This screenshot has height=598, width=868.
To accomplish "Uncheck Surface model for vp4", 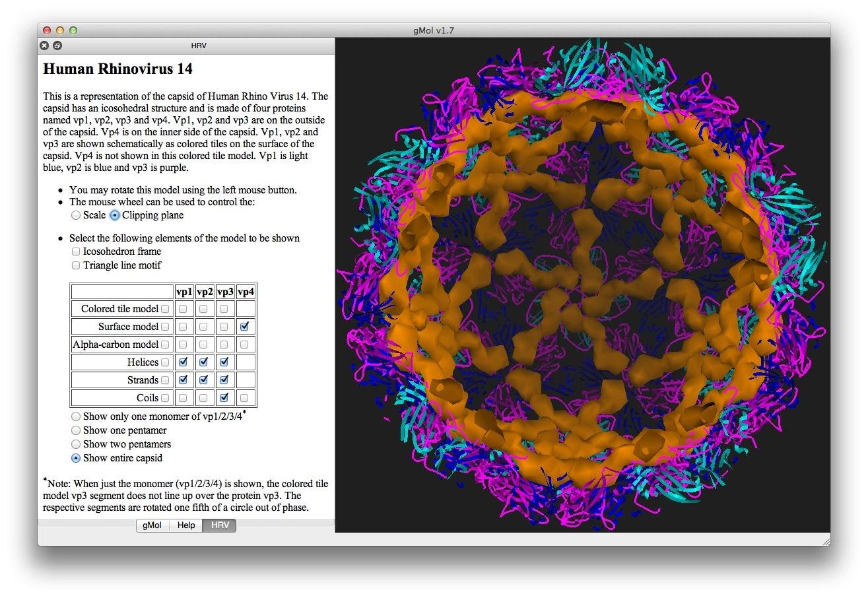I will (245, 326).
